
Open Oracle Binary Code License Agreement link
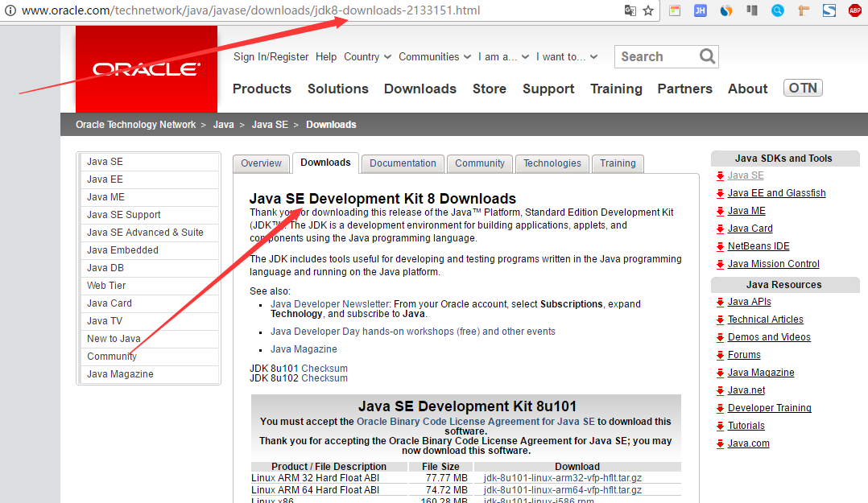pos(476,422)
